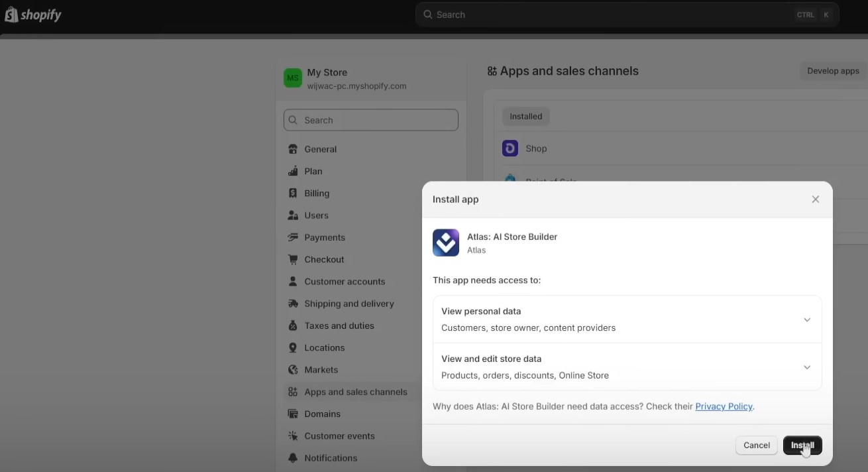Open the Users settings section
The width and height of the screenshot is (868, 472).
pos(316,215)
